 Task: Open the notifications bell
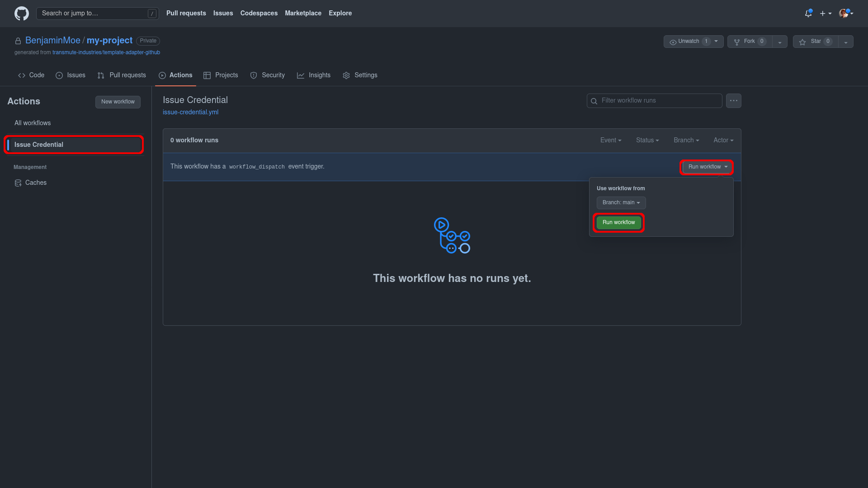pos(808,14)
